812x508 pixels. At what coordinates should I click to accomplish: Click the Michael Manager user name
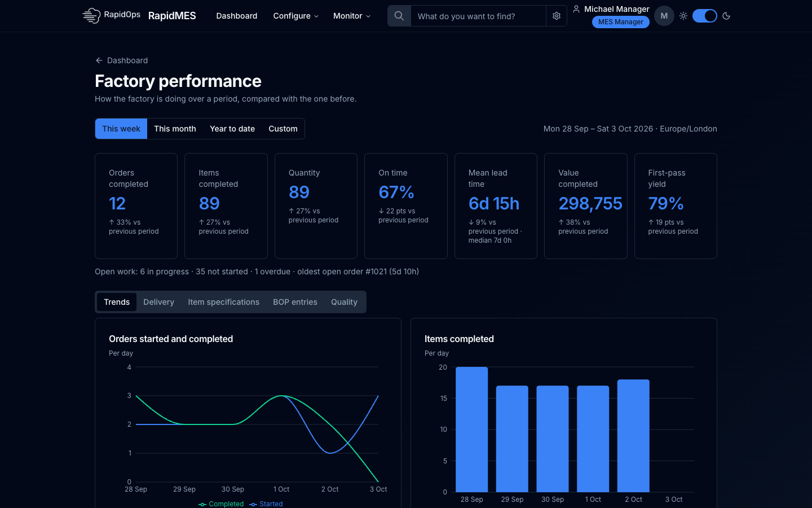coord(617,9)
